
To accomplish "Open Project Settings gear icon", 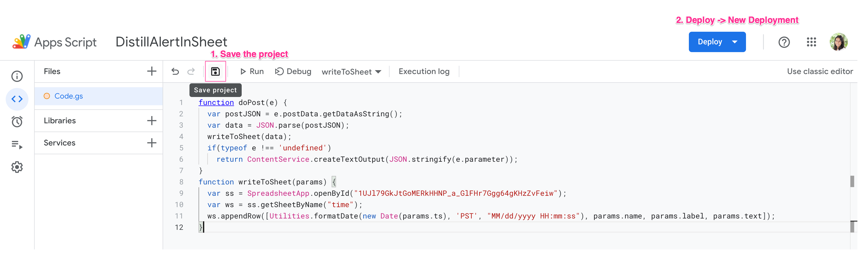I will tap(17, 167).
